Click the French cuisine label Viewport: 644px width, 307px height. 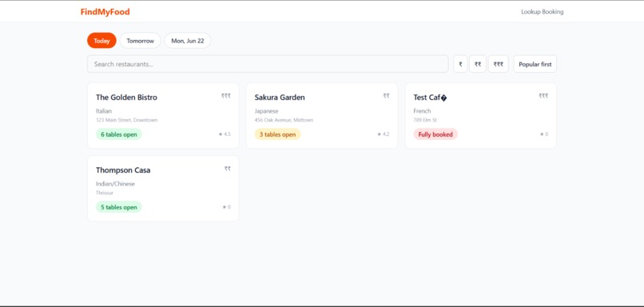[422, 111]
